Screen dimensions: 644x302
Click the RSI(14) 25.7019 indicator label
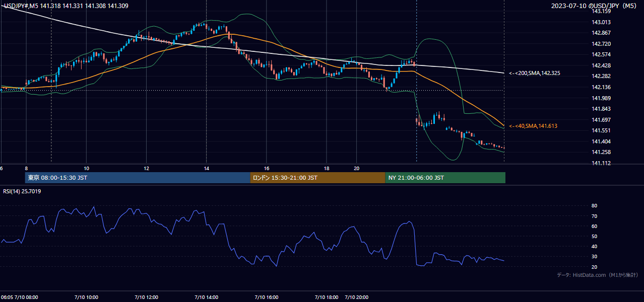tap(22, 191)
